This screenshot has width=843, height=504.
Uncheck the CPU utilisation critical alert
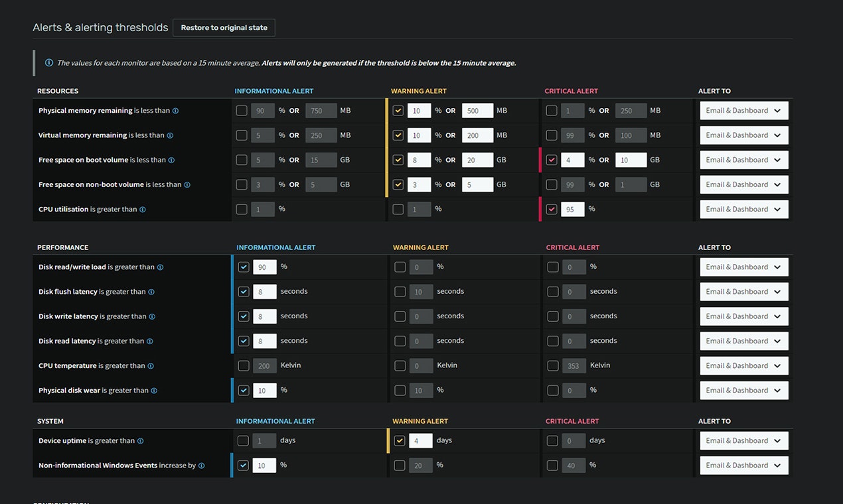point(552,209)
